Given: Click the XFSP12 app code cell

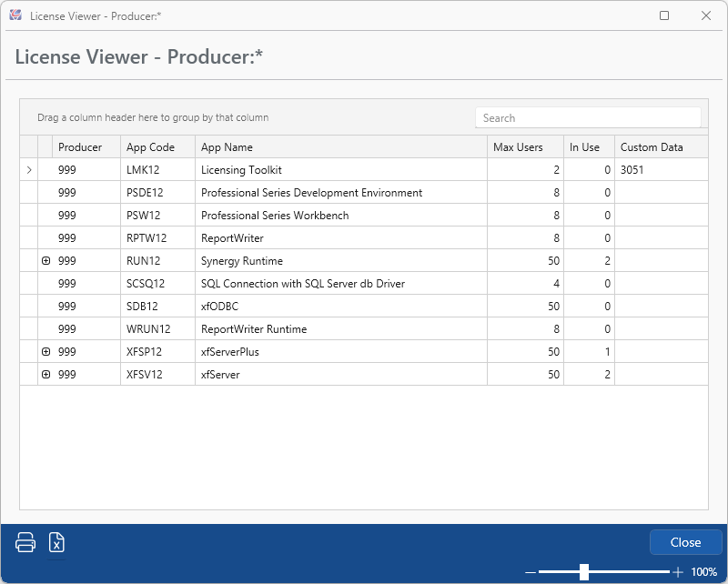Looking at the screenshot, I should (157, 352).
